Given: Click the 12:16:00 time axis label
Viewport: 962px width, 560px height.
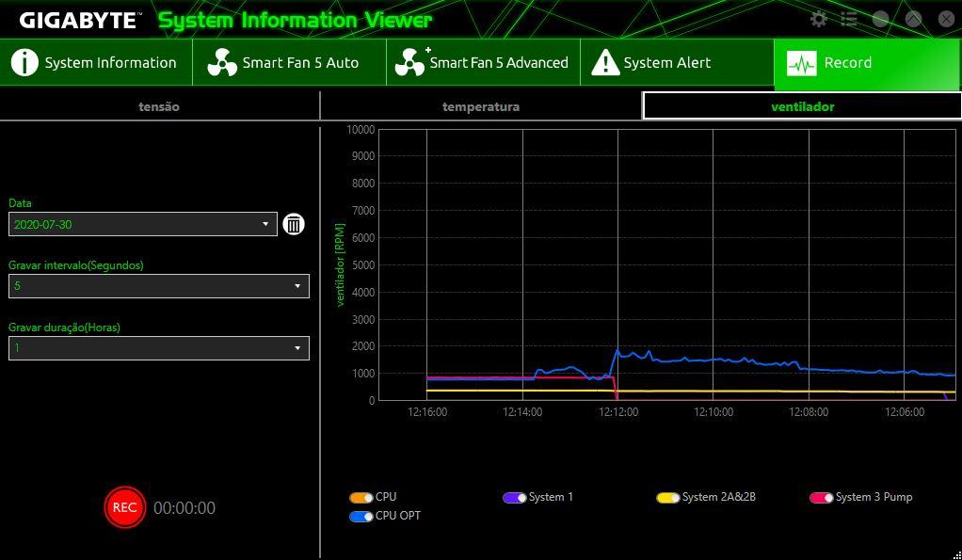Looking at the screenshot, I should [x=427, y=412].
